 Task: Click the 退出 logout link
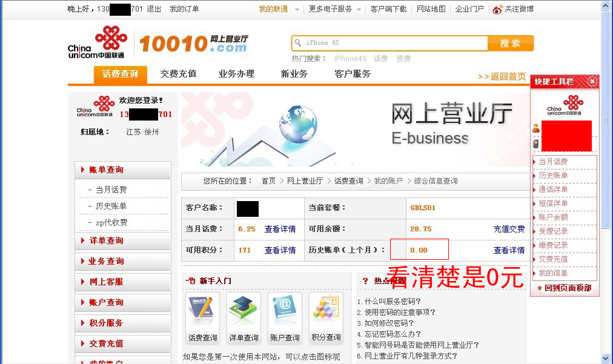(x=154, y=9)
